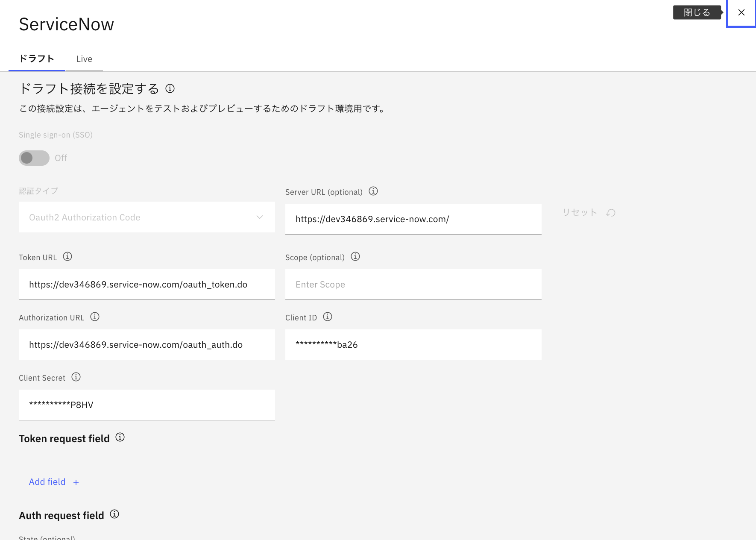This screenshot has height=540, width=756.
Task: View Authorization URL info tooltip
Action: click(95, 317)
